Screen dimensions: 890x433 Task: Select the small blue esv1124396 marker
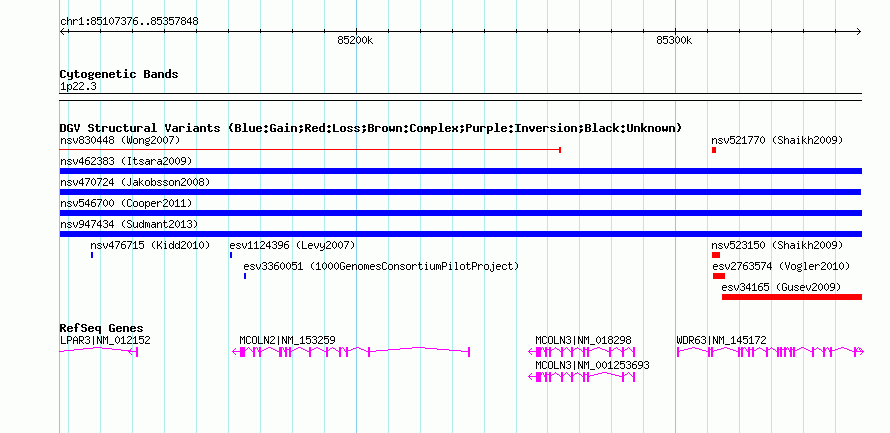pos(231,255)
